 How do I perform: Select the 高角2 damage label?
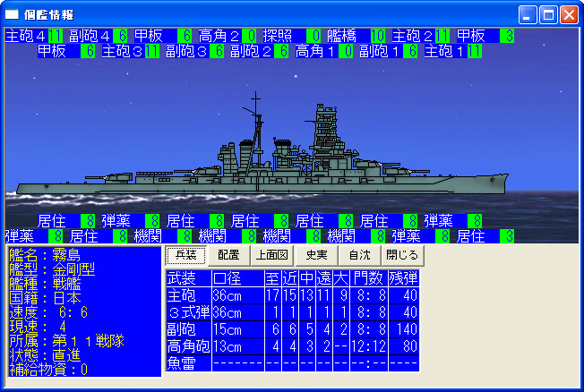(x=228, y=36)
